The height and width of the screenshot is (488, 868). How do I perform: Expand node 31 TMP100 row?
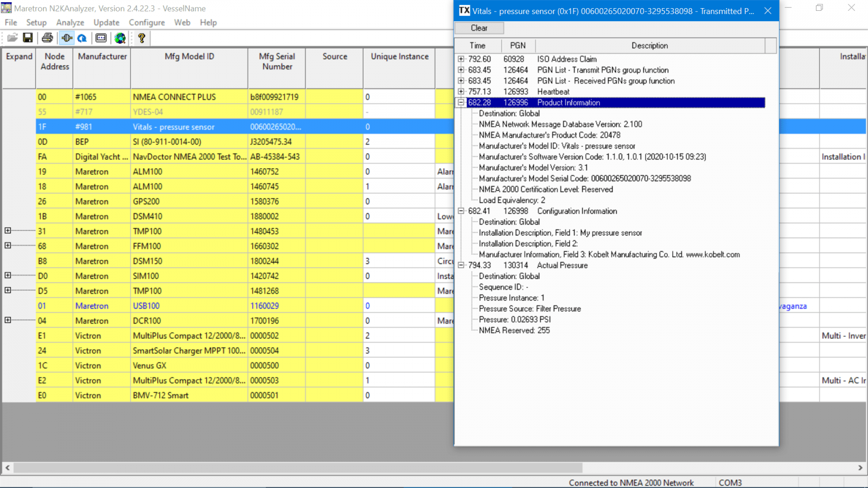(x=8, y=231)
